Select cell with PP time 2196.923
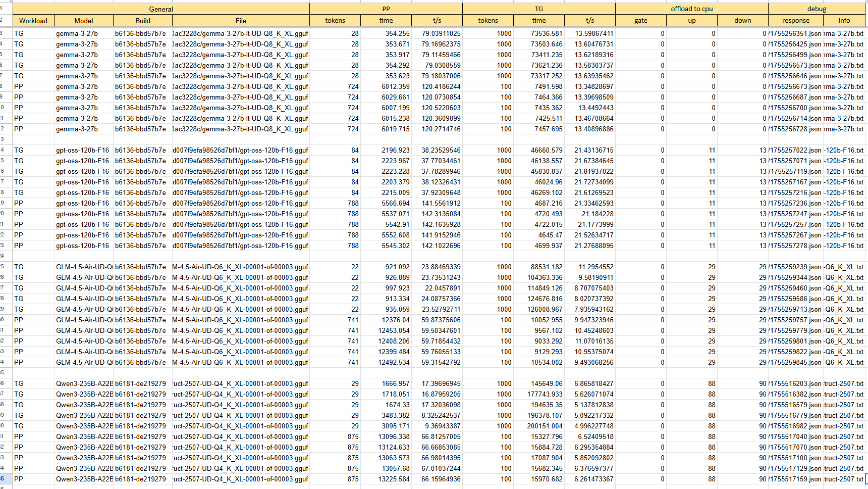Image resolution: width=868 pixels, height=489 pixels. (x=386, y=150)
